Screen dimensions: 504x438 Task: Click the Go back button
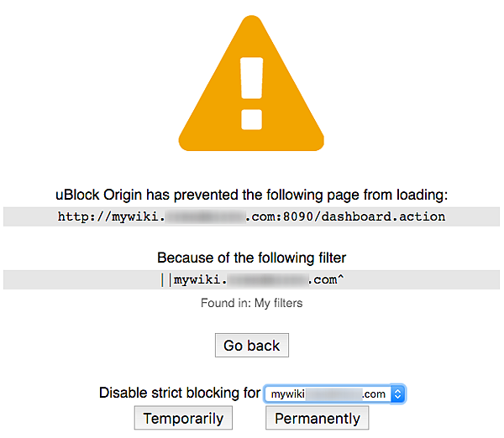click(x=252, y=346)
